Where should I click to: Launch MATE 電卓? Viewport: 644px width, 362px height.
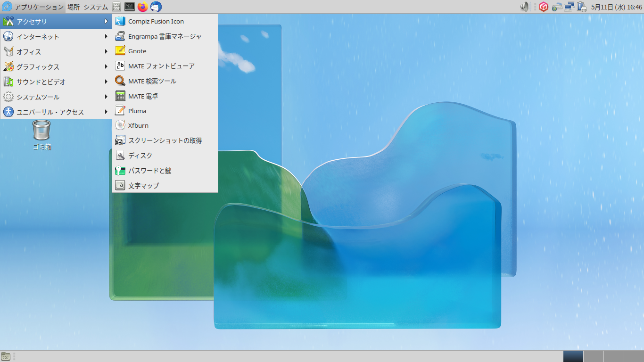165,96
